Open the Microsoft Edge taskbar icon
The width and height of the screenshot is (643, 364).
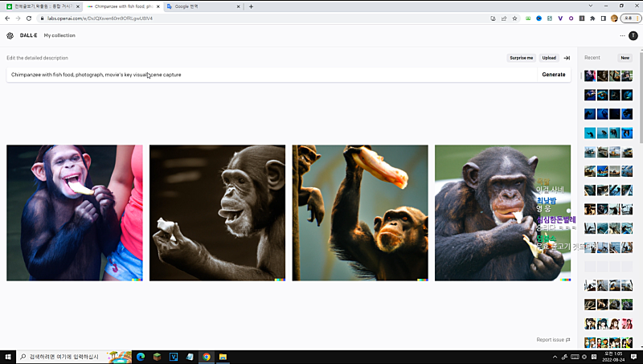tap(139, 356)
